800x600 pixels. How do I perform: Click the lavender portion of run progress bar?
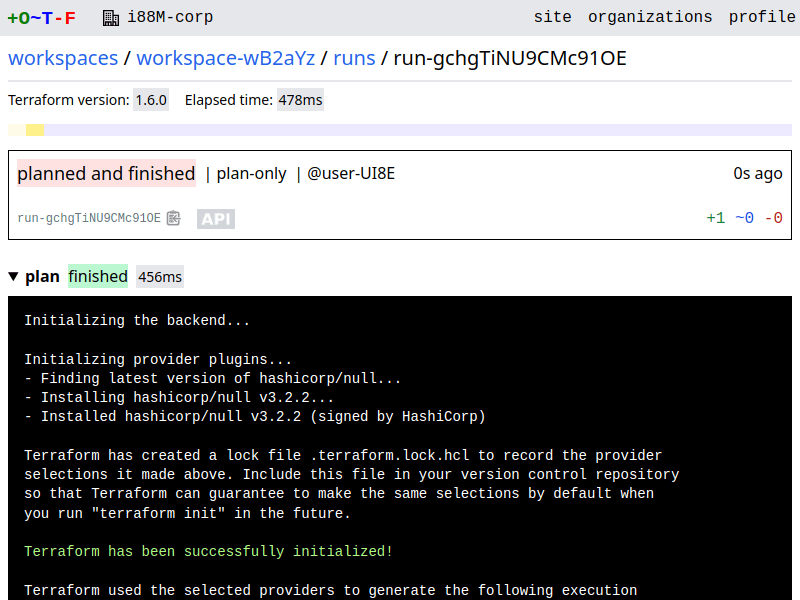418,130
